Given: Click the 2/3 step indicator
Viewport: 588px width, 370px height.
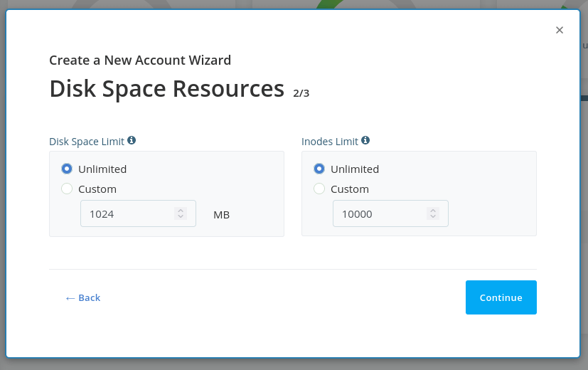Looking at the screenshot, I should click(x=301, y=92).
